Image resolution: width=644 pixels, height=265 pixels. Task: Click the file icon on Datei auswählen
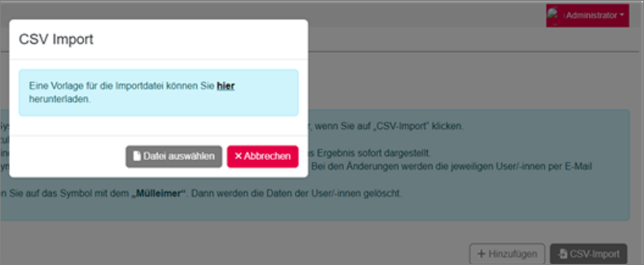[136, 156]
